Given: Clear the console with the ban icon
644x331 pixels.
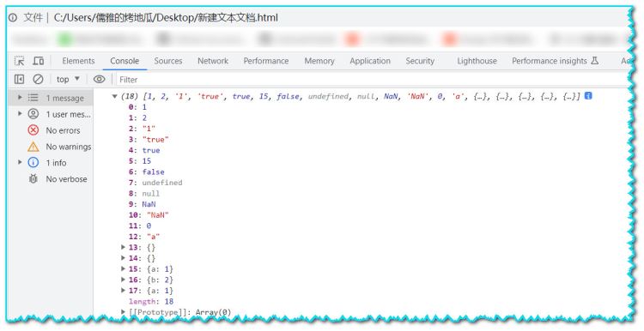Looking at the screenshot, I should click(38, 79).
